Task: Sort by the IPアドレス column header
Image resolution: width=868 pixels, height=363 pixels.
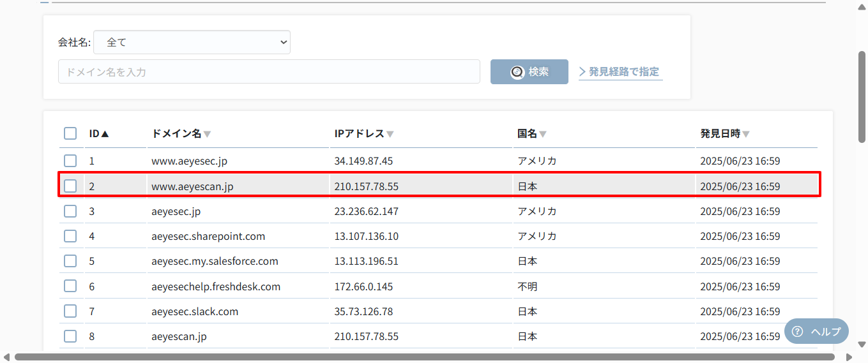Action: click(364, 133)
